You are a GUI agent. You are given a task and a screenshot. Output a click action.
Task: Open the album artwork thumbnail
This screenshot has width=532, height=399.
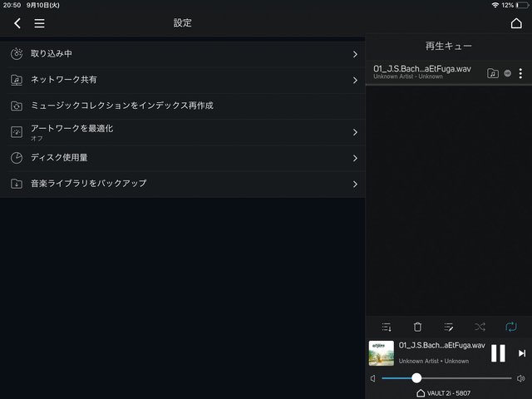pos(382,353)
